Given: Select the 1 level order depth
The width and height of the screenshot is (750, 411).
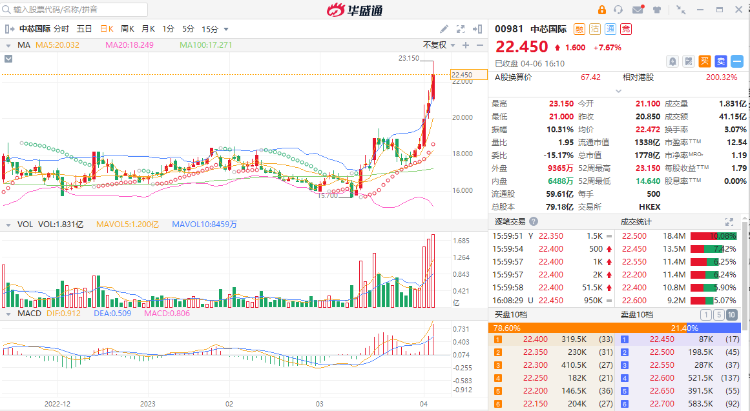Looking at the screenshot, I should point(706,315).
